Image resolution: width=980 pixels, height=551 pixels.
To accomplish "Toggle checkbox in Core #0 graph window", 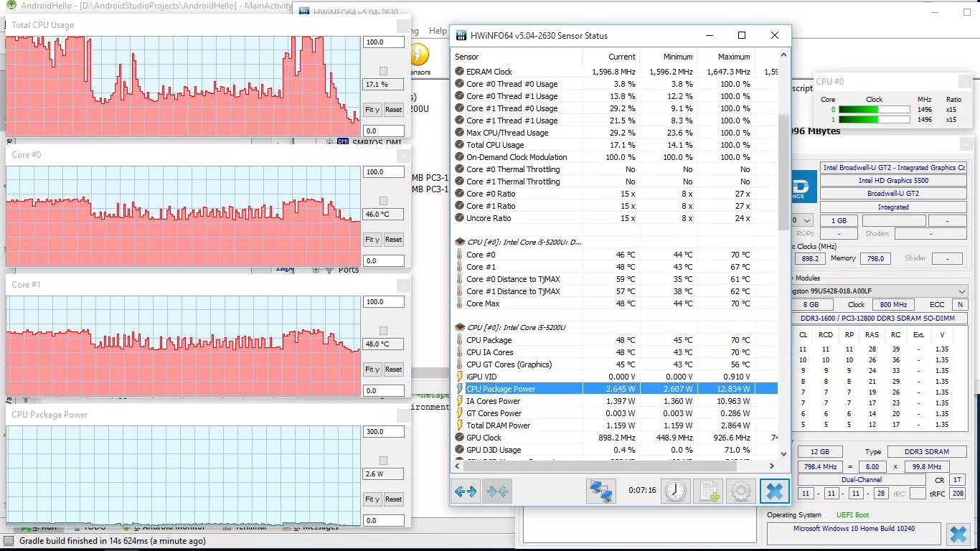I will [x=383, y=201].
